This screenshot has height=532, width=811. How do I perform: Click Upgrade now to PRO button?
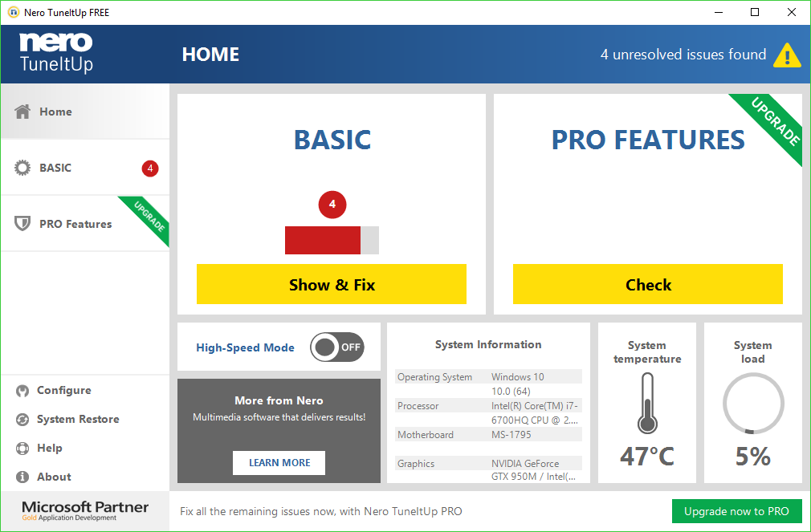tap(736, 511)
